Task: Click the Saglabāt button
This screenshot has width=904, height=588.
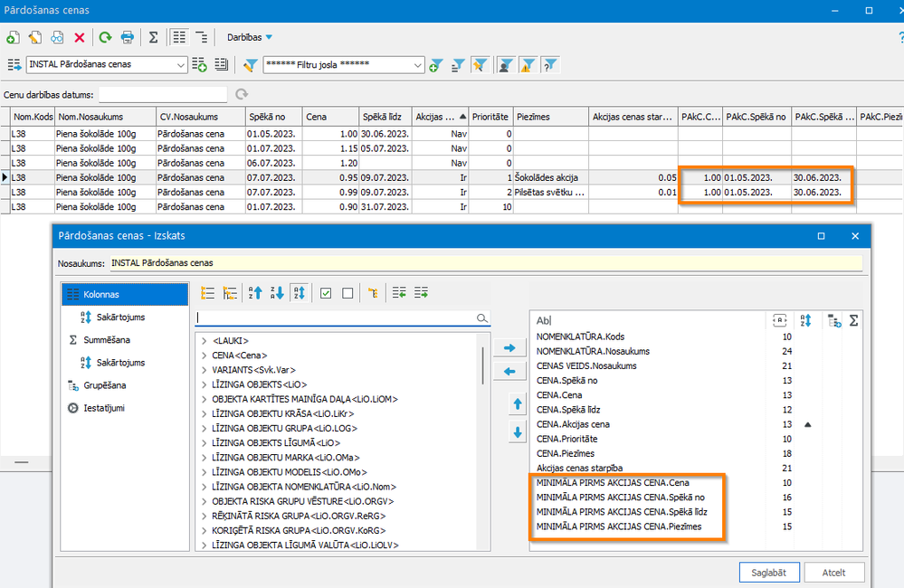Action: (x=769, y=573)
